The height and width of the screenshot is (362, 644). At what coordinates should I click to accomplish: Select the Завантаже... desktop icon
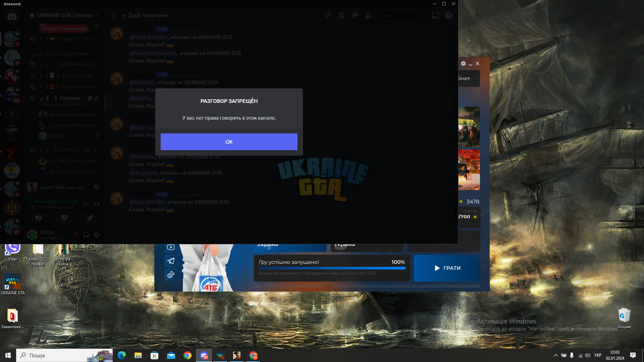pyautogui.click(x=12, y=319)
